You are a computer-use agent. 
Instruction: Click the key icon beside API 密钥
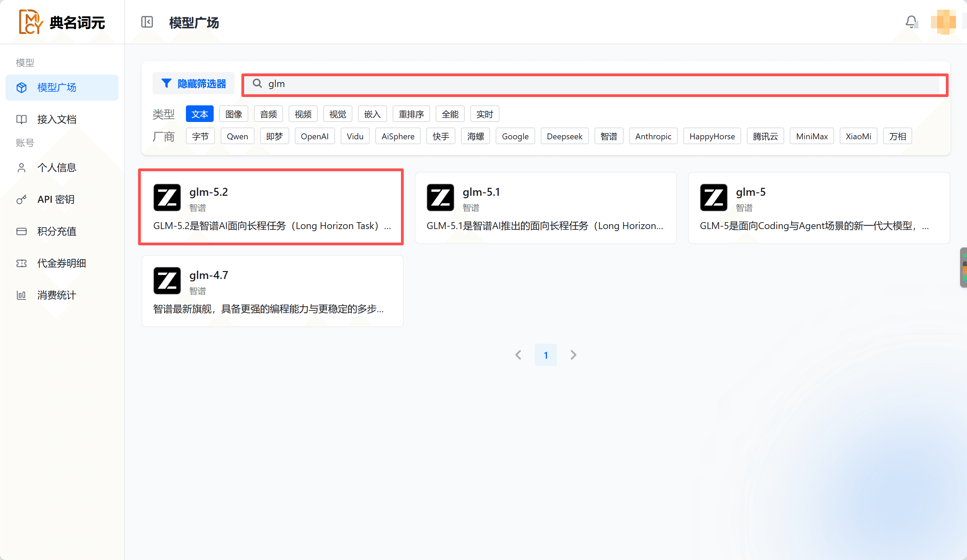(x=22, y=200)
